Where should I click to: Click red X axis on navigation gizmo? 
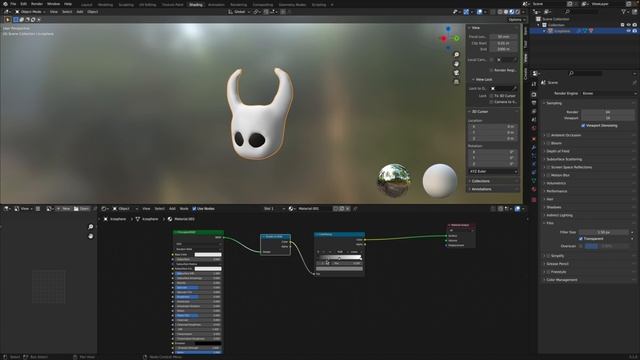point(444,39)
